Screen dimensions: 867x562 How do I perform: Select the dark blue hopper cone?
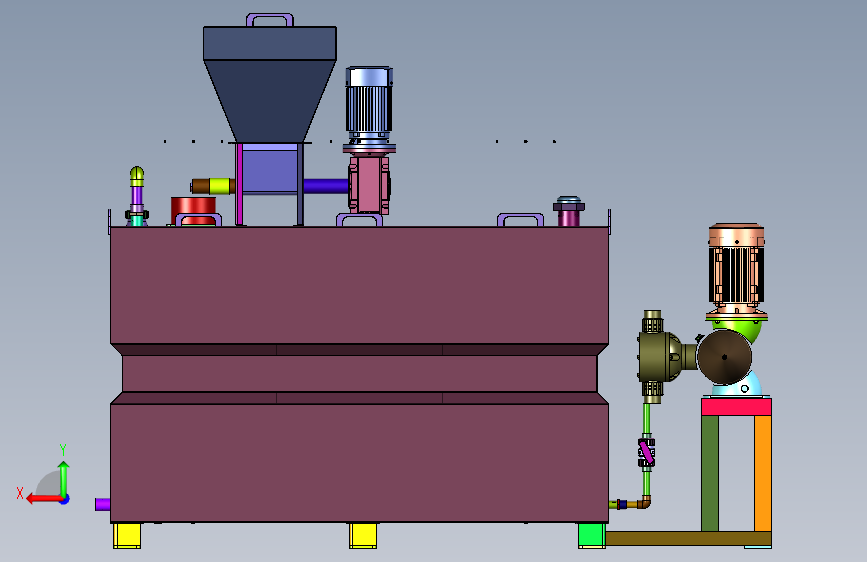point(270,100)
